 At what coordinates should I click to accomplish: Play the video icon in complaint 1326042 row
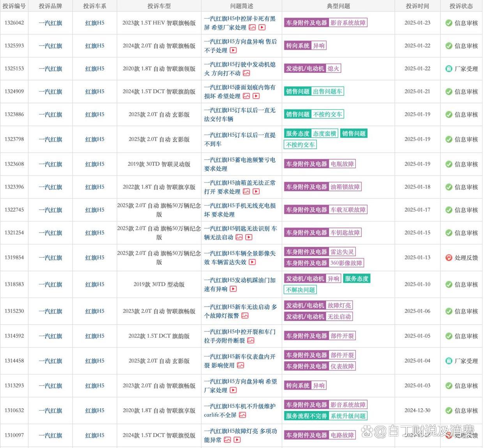tap(262, 27)
